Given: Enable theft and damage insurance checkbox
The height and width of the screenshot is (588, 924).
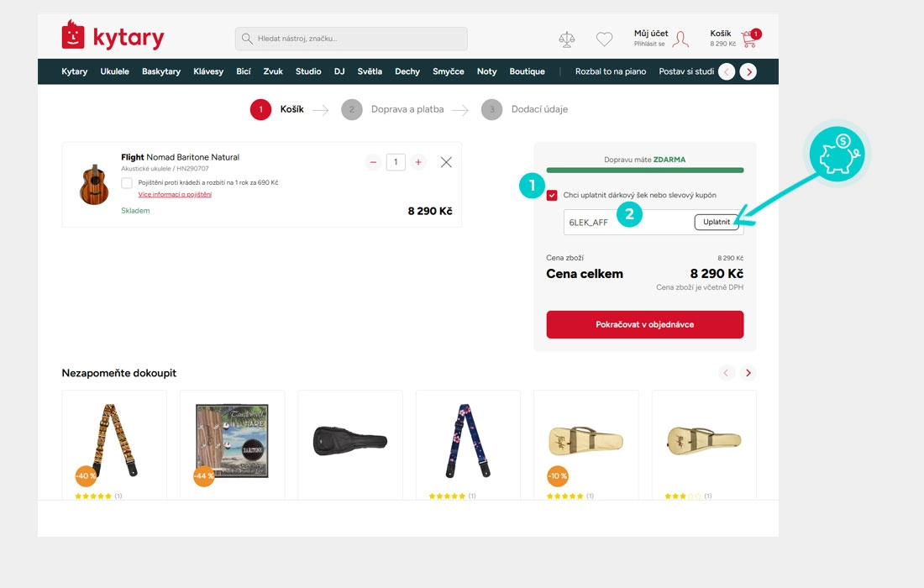Looking at the screenshot, I should point(127,182).
